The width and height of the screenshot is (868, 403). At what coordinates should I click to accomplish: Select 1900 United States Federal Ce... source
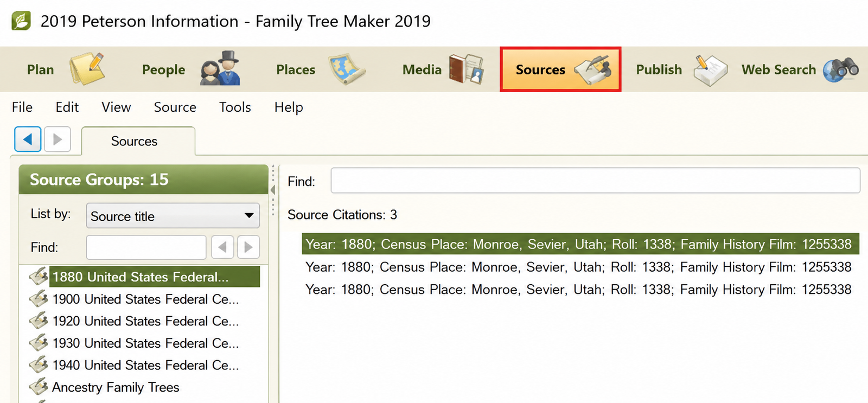point(145,299)
